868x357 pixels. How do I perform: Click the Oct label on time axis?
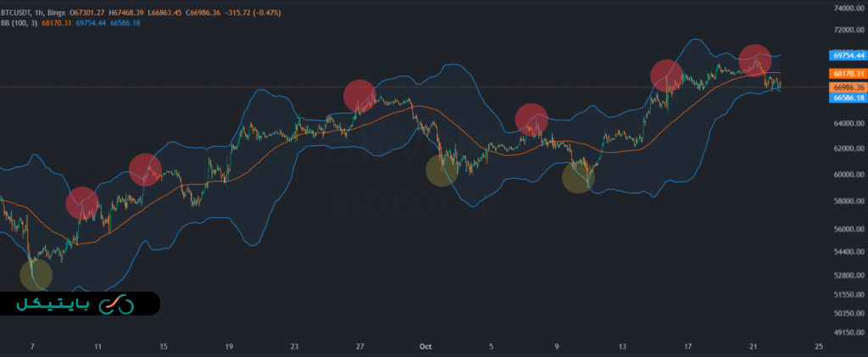point(427,346)
